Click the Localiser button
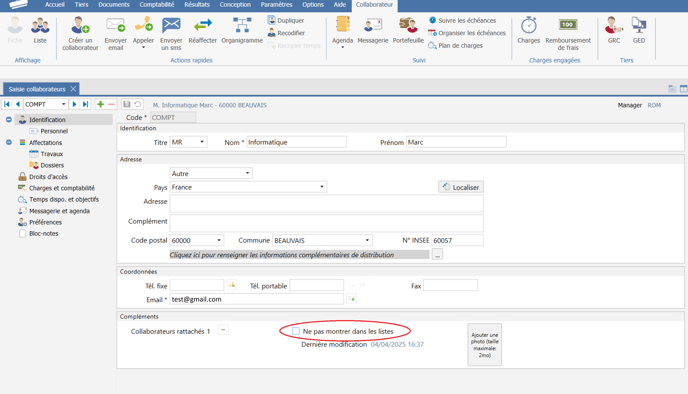Image resolution: width=688 pixels, height=394 pixels. point(461,187)
